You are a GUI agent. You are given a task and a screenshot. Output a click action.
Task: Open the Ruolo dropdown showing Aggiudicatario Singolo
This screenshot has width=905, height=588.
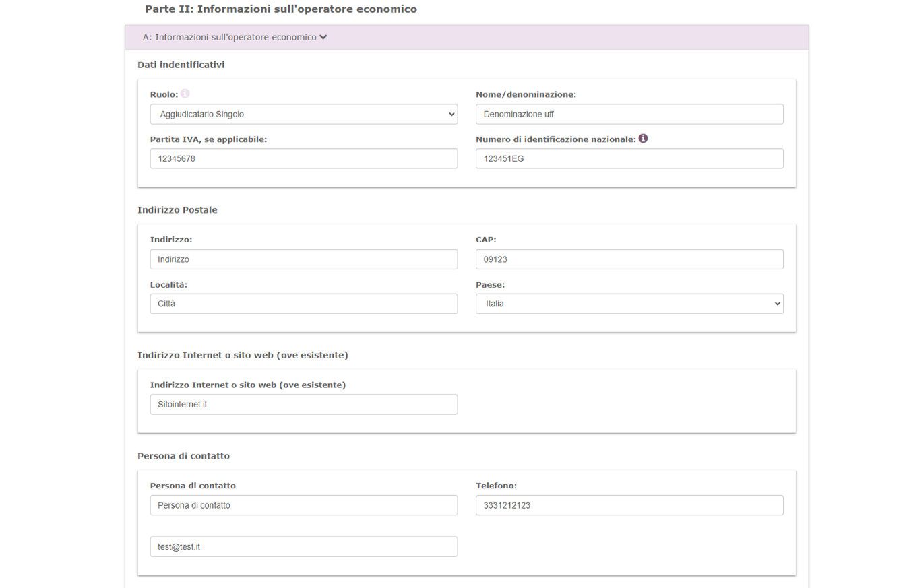[303, 115]
